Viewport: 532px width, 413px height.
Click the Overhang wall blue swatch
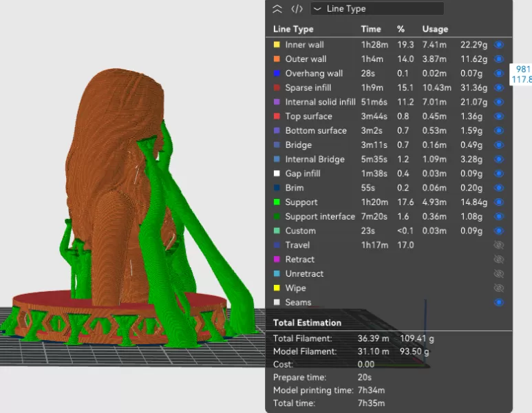[x=277, y=73]
